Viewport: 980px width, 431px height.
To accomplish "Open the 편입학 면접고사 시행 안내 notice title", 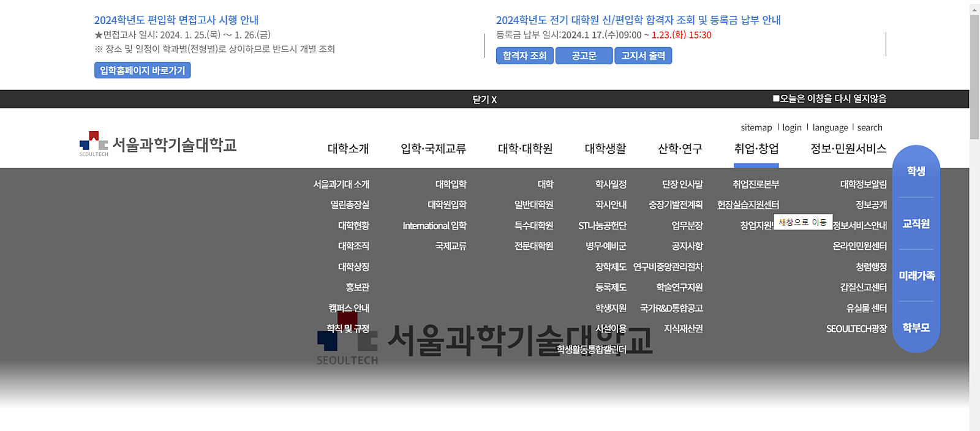I will [x=176, y=20].
